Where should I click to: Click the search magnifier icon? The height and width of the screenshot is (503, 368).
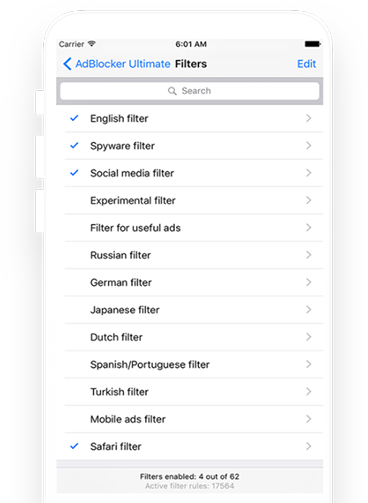click(172, 91)
